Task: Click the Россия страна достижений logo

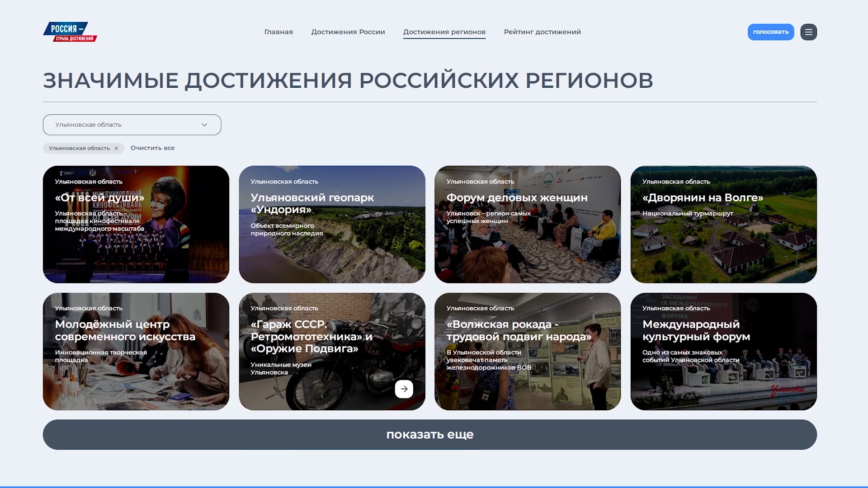Action: pos(70,32)
